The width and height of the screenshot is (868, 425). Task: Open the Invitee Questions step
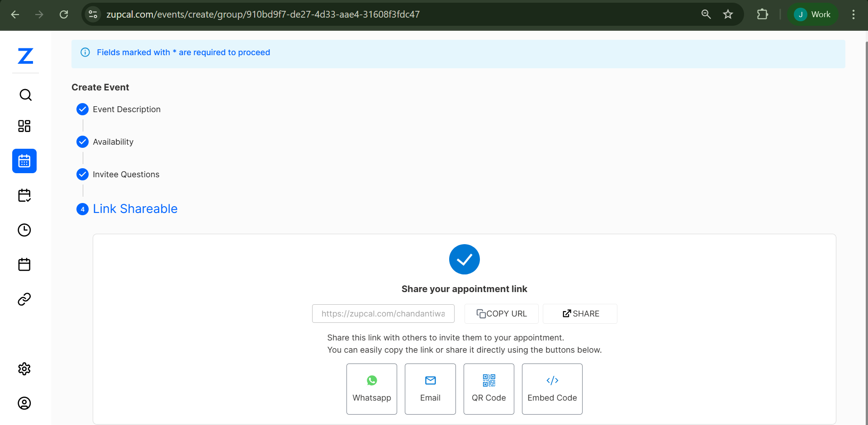tap(126, 174)
